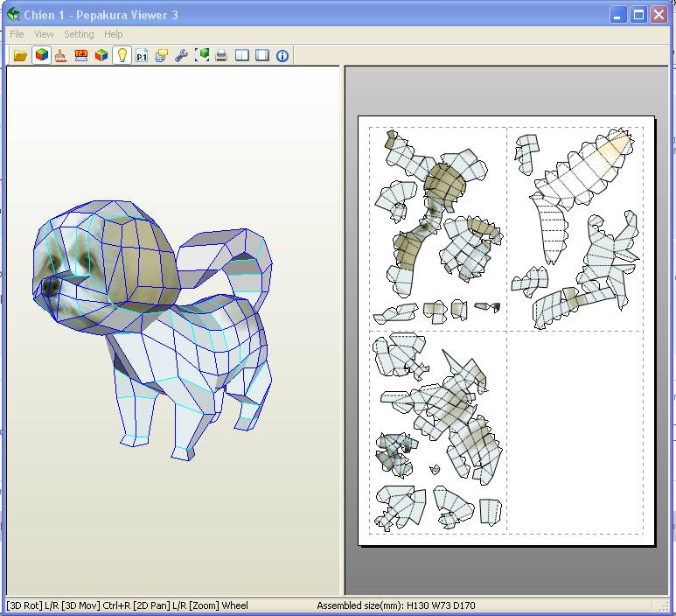The width and height of the screenshot is (676, 616).
Task: Open the Help menu
Action: [x=114, y=34]
